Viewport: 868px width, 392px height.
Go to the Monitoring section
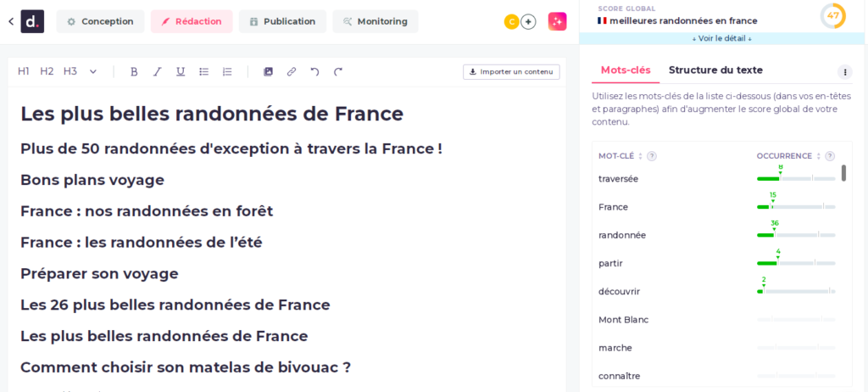pyautogui.click(x=375, y=21)
